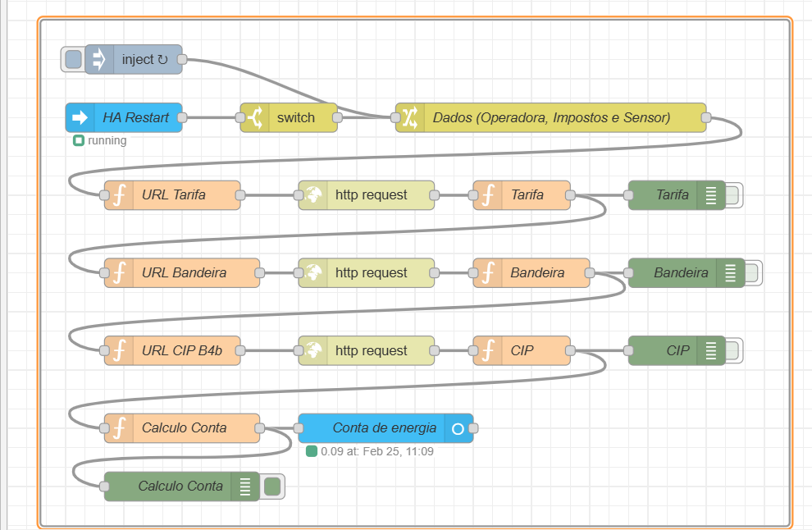The width and height of the screenshot is (812, 530).
Task: Click the CIP function node label
Action: point(522,350)
